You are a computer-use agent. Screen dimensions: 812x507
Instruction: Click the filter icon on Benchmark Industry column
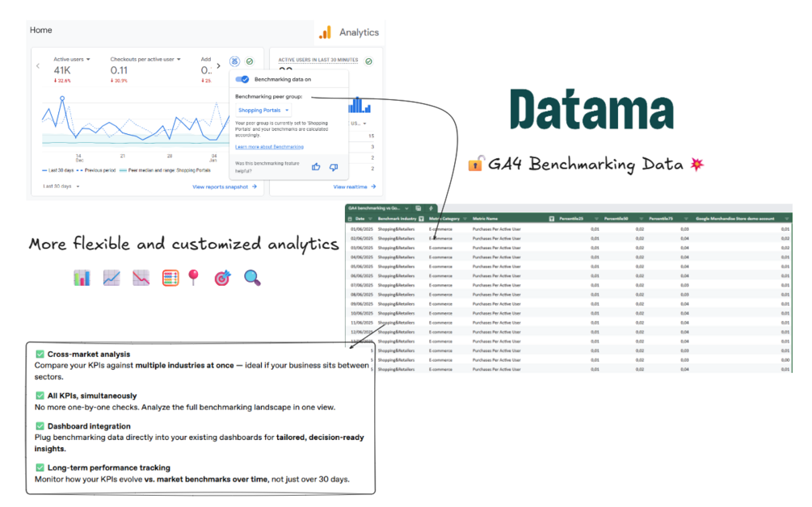[x=422, y=219]
